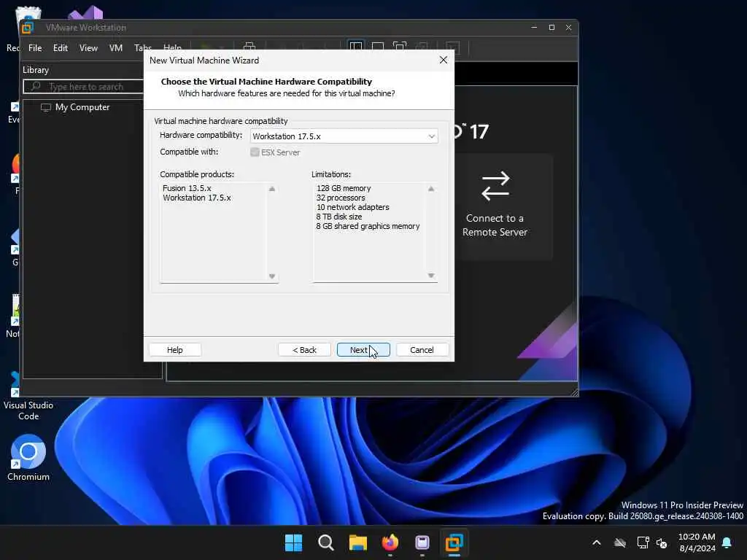Viewport: 747px width, 560px height.
Task: Open the View menu in VMware Workstation
Action: coord(88,48)
